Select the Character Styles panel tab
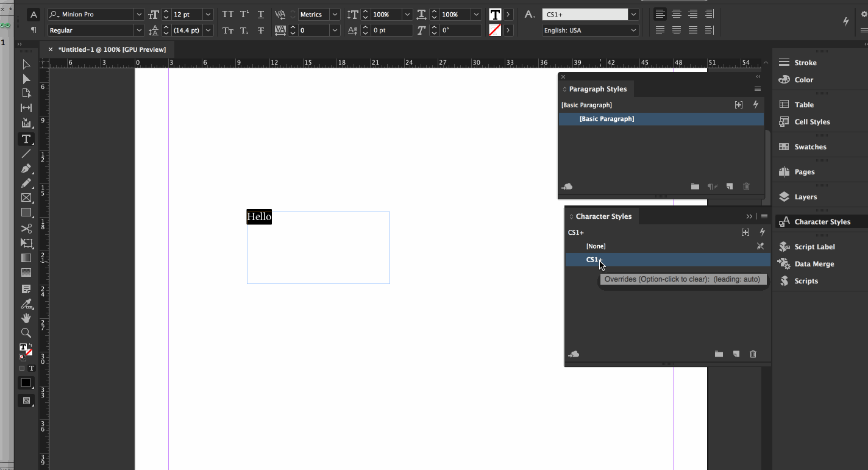Image resolution: width=868 pixels, height=470 pixels. coord(603,216)
